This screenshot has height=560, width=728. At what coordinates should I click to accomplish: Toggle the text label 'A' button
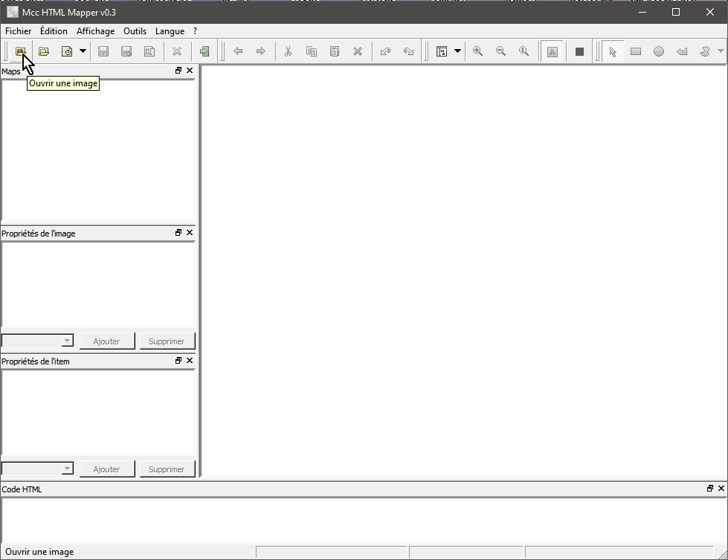tap(552, 51)
